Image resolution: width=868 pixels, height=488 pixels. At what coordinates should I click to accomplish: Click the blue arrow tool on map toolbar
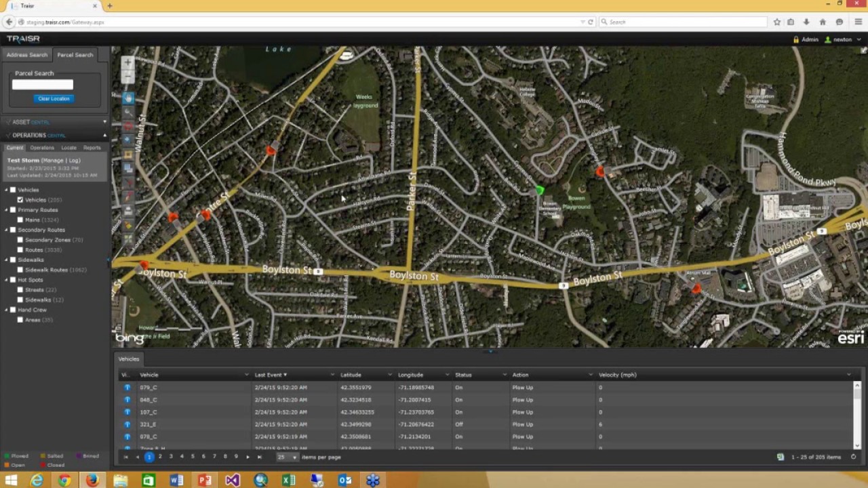click(x=128, y=140)
